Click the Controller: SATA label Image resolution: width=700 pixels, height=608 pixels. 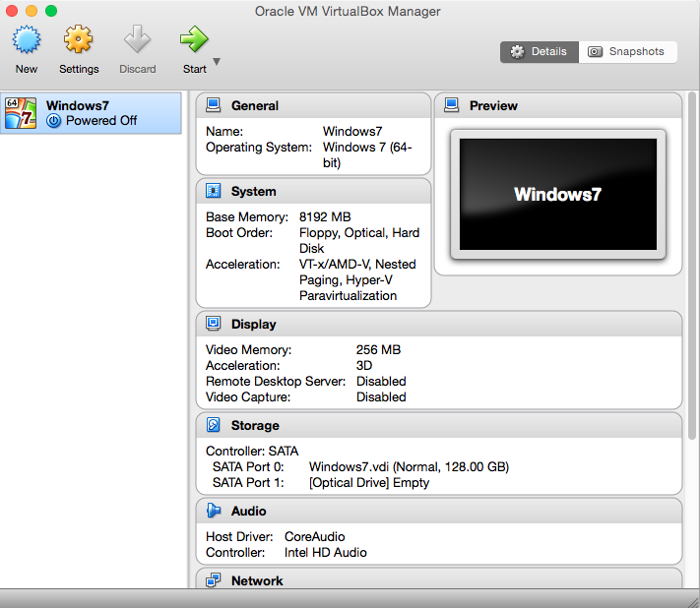(252, 452)
